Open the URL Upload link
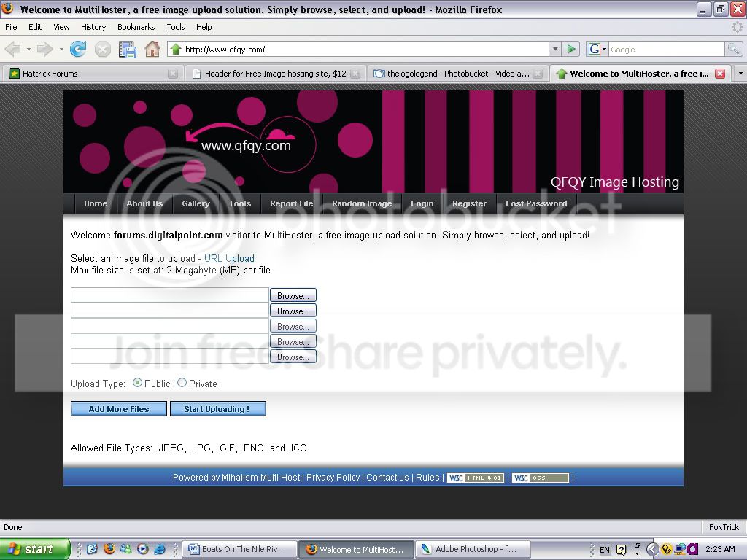 pyautogui.click(x=229, y=258)
